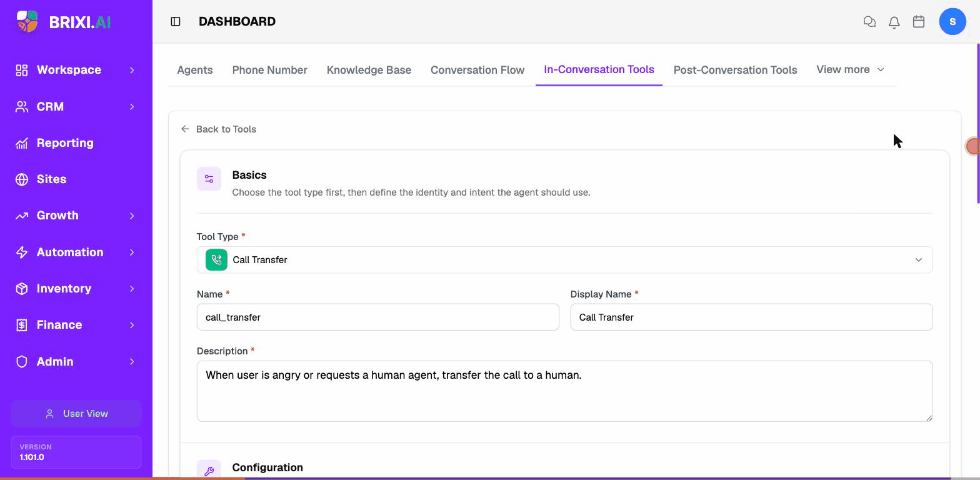Expand the Finance menu chevron
980x480 pixels.
[132, 325]
